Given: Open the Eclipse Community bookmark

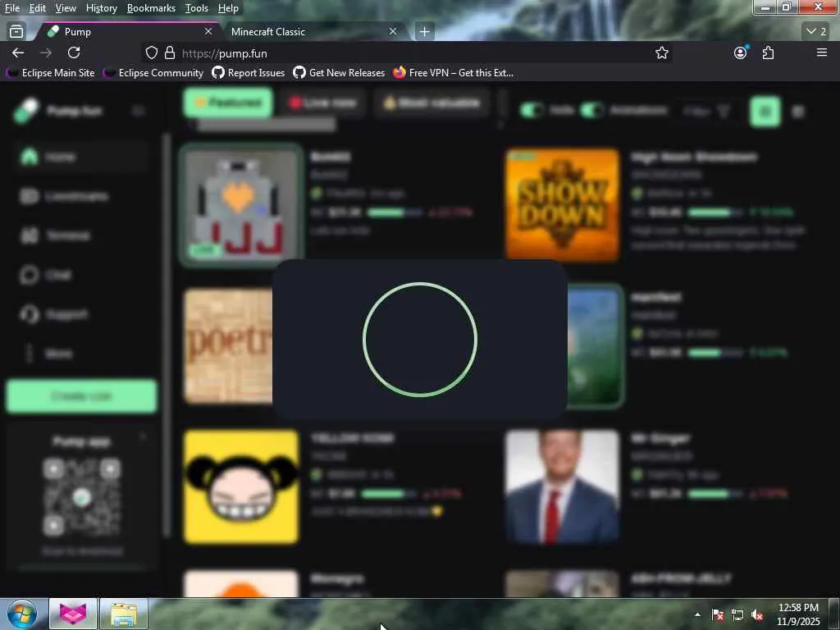Looking at the screenshot, I should 154,72.
